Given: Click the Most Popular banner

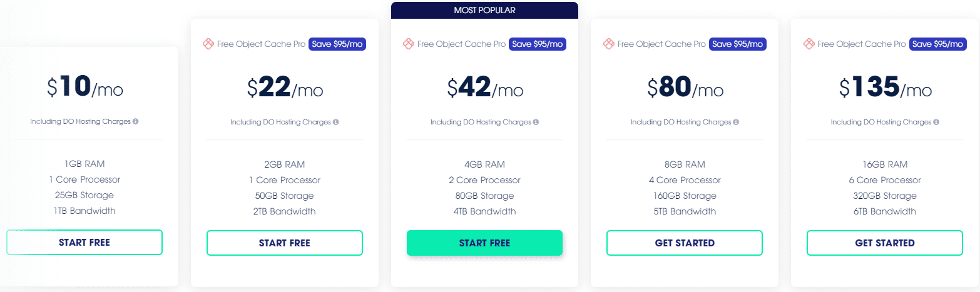Looking at the screenshot, I should point(484,11).
